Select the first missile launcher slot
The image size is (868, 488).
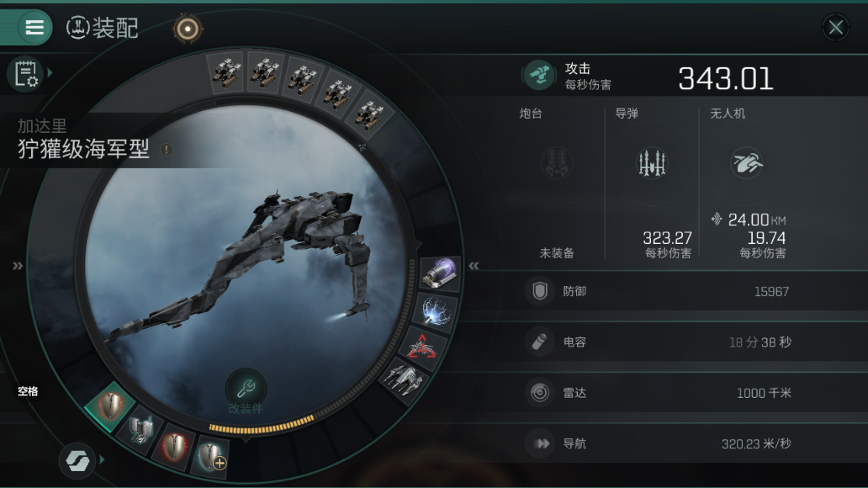tap(226, 72)
